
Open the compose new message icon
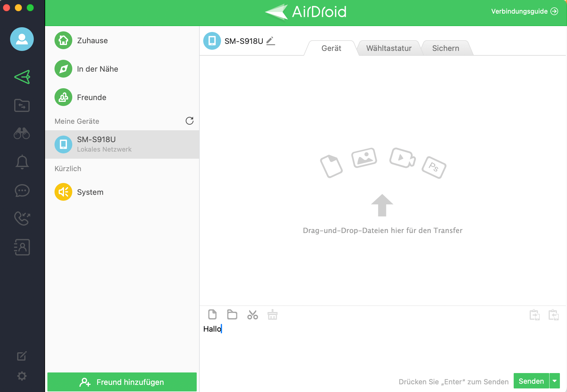pos(22,356)
